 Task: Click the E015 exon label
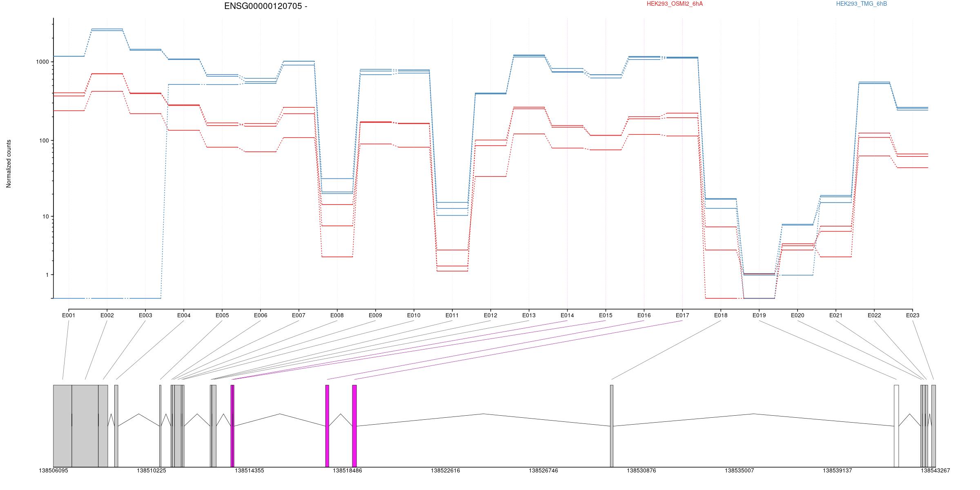(x=606, y=315)
